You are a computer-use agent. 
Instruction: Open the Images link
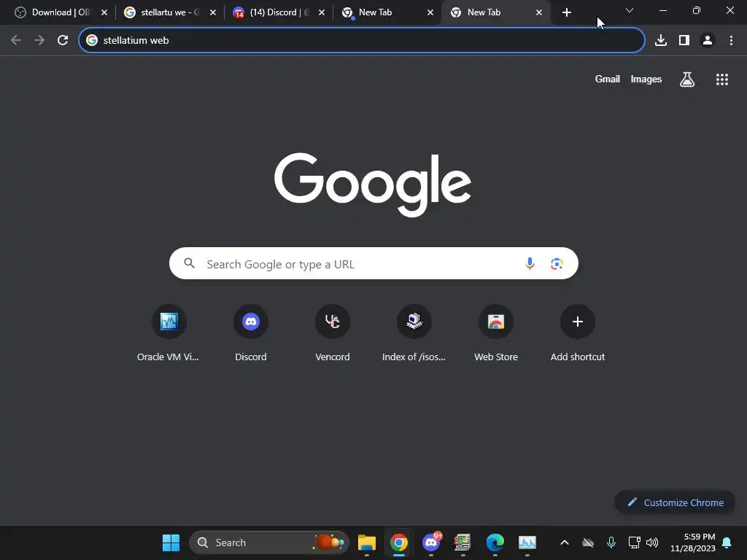click(x=646, y=79)
